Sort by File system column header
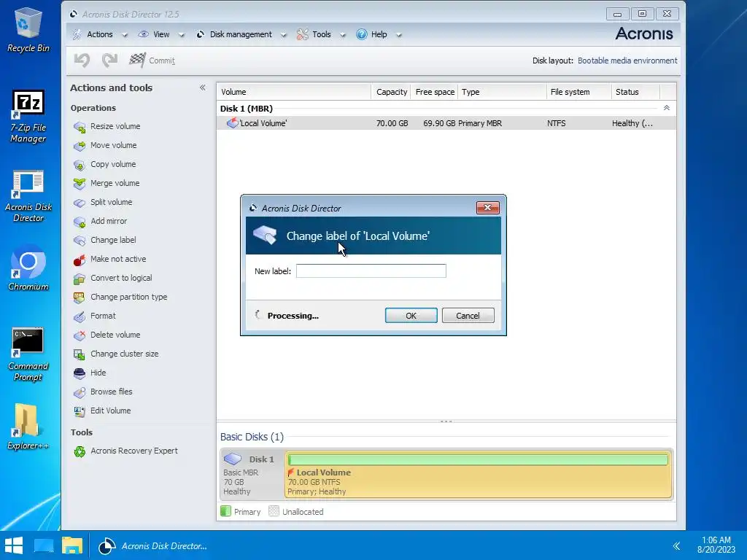This screenshot has height=560, width=747. 578,92
